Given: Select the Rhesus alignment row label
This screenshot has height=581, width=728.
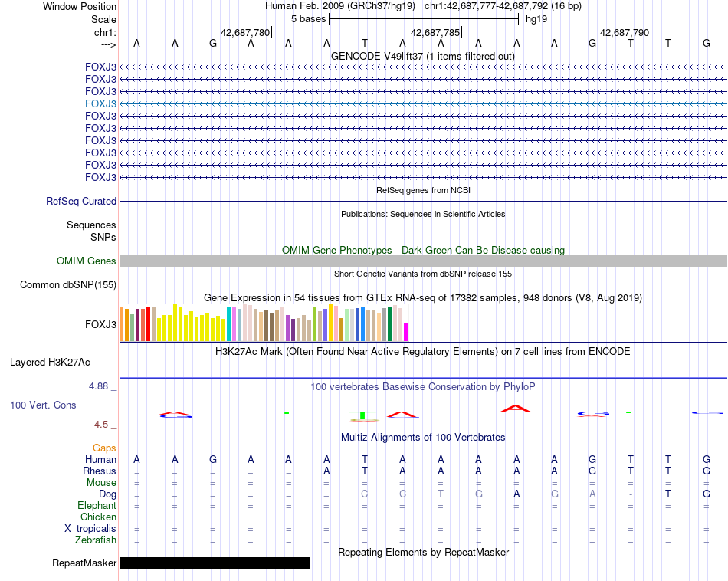Looking at the screenshot, I should click(100, 471).
